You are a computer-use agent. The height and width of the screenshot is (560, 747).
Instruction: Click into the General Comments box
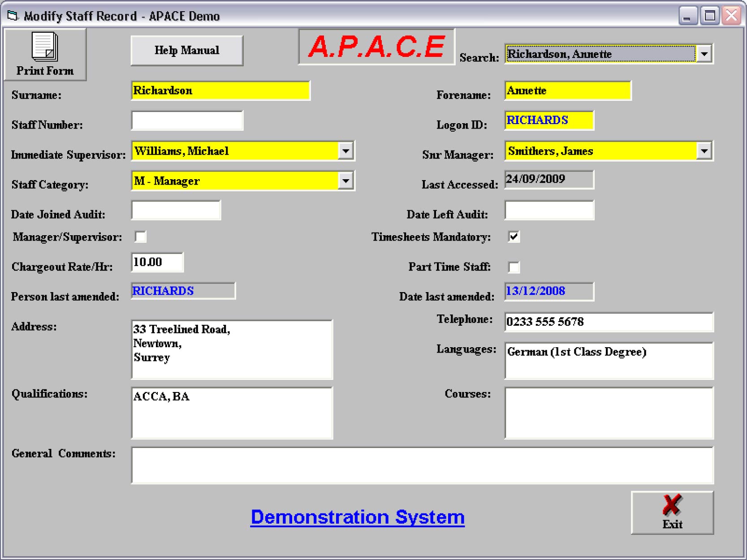pyautogui.click(x=422, y=465)
